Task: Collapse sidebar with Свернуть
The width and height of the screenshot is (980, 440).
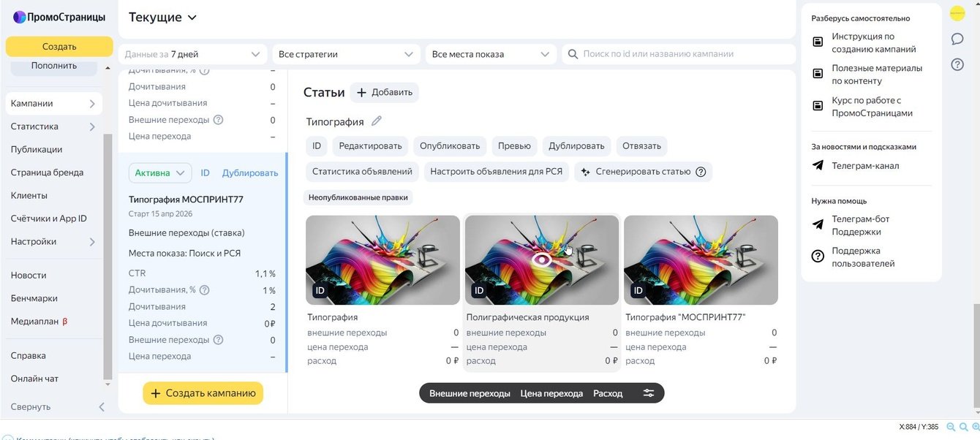Action: [x=57, y=406]
